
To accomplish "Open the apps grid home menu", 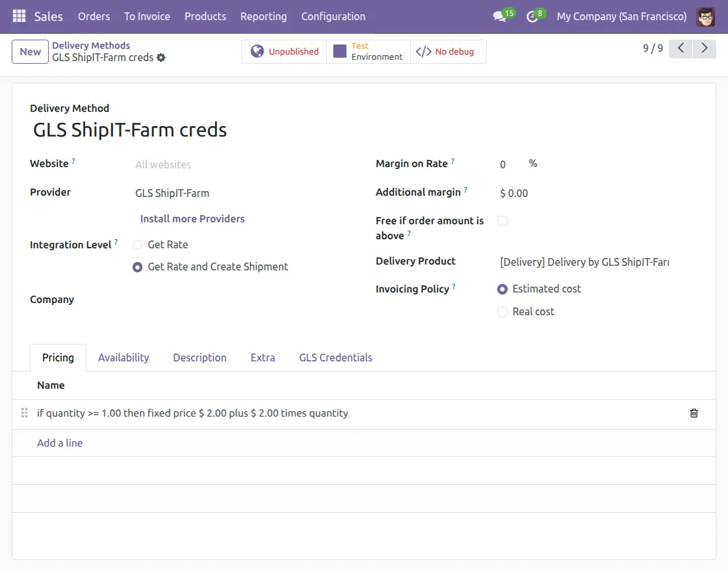I will click(x=19, y=16).
